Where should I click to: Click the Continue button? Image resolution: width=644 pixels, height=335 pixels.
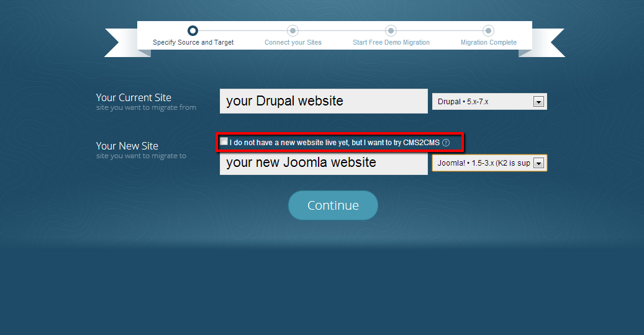tap(333, 205)
